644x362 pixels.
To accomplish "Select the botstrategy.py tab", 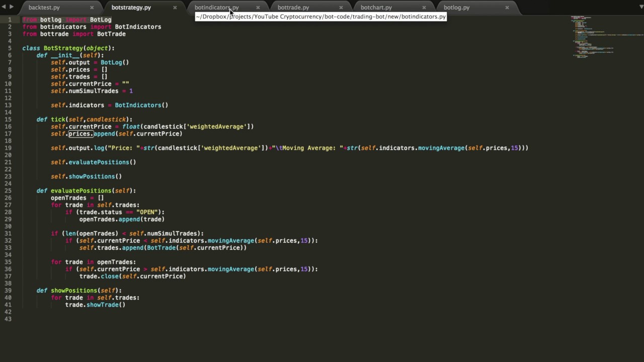I will [x=131, y=8].
